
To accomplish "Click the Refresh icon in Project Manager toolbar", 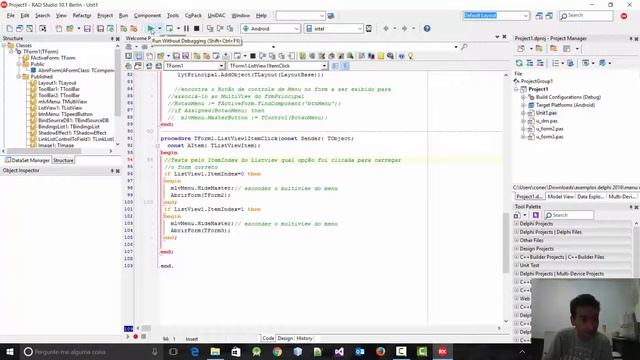I will [519, 63].
